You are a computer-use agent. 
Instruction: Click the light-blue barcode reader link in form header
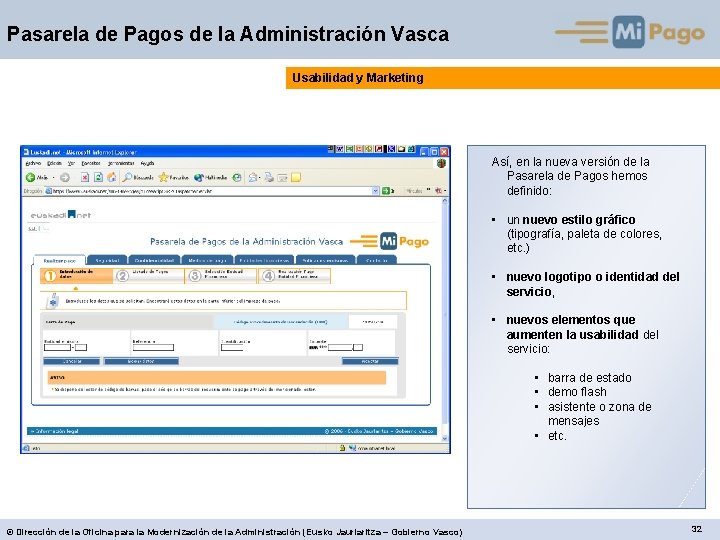(281, 322)
